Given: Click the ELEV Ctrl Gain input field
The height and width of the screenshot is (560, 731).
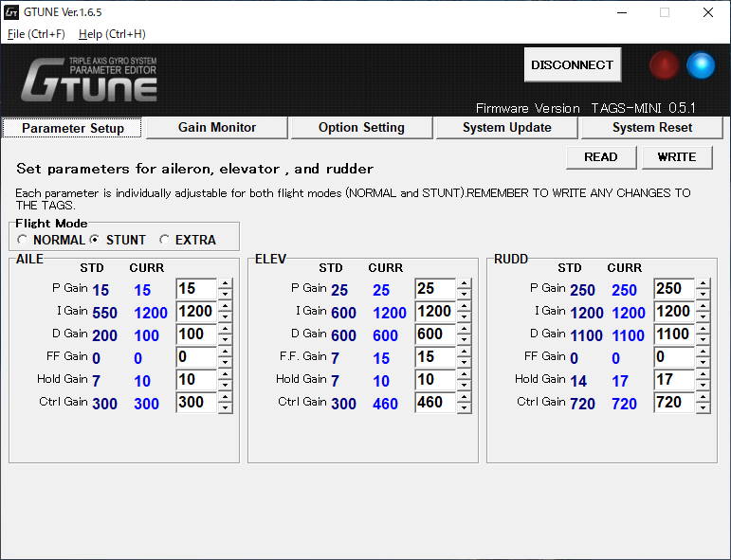Looking at the screenshot, I should tap(435, 403).
